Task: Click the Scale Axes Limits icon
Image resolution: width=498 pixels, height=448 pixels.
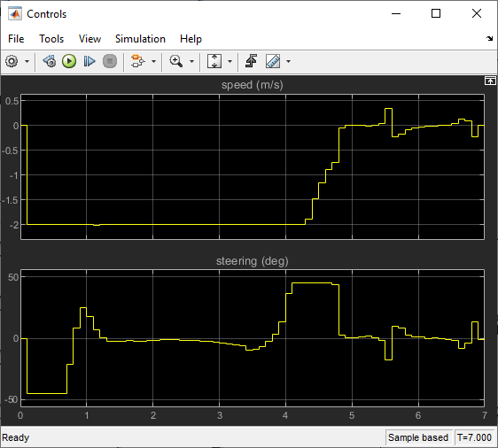Action: (x=214, y=61)
